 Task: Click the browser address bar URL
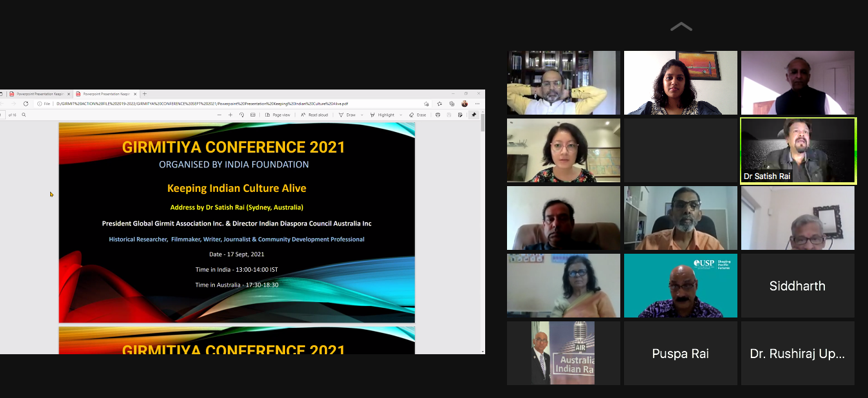tap(202, 104)
